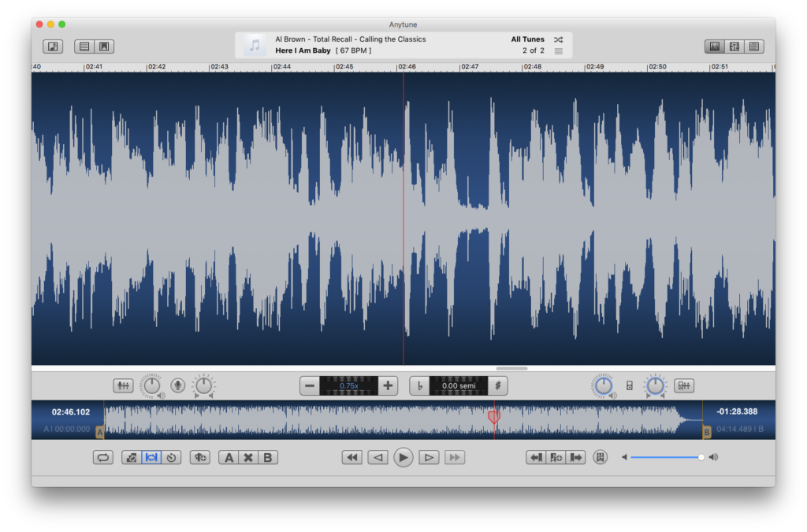The image size is (807, 532).
Task: Click the A 00:00.000 loop start time
Action: click(67, 429)
